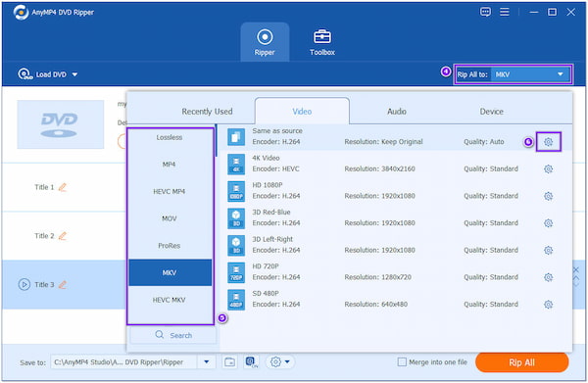Click the SD 480P preset icon
This screenshot has width=588, height=383.
(x=236, y=300)
